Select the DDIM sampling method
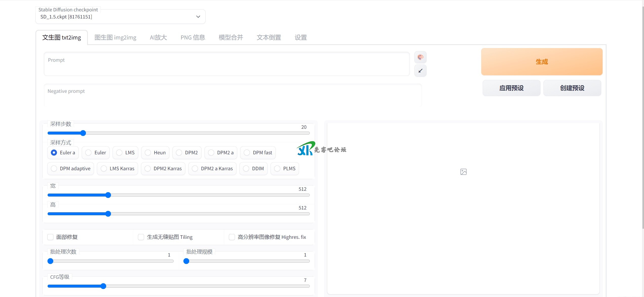Screen dimensions: 644x297 pos(246,168)
